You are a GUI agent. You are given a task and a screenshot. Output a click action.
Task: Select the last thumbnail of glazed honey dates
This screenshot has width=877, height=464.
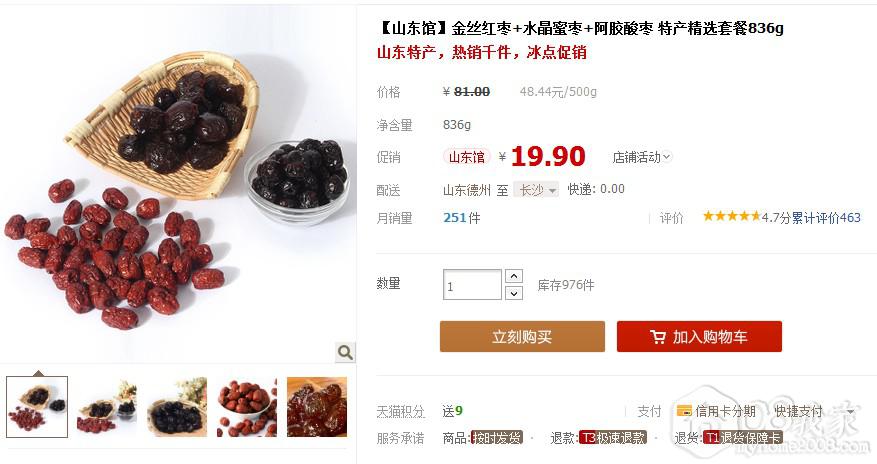[x=317, y=407]
